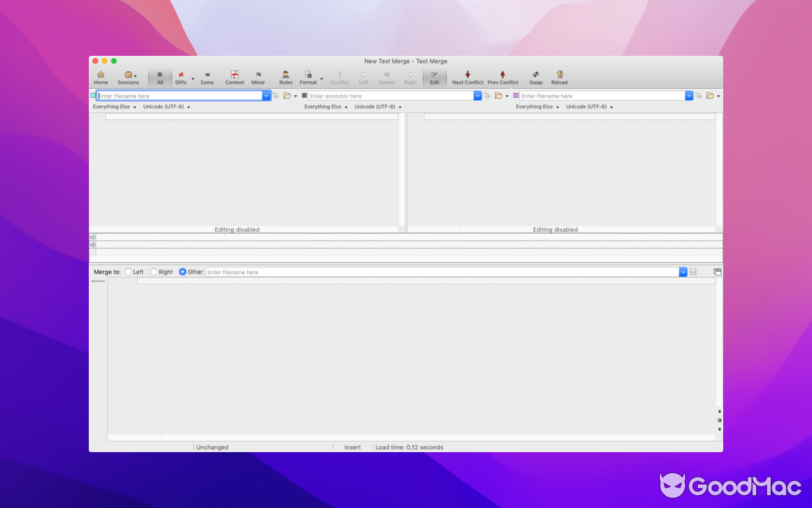The width and height of the screenshot is (812, 508).
Task: Click the Home icon in the toolbar
Action: point(101,76)
